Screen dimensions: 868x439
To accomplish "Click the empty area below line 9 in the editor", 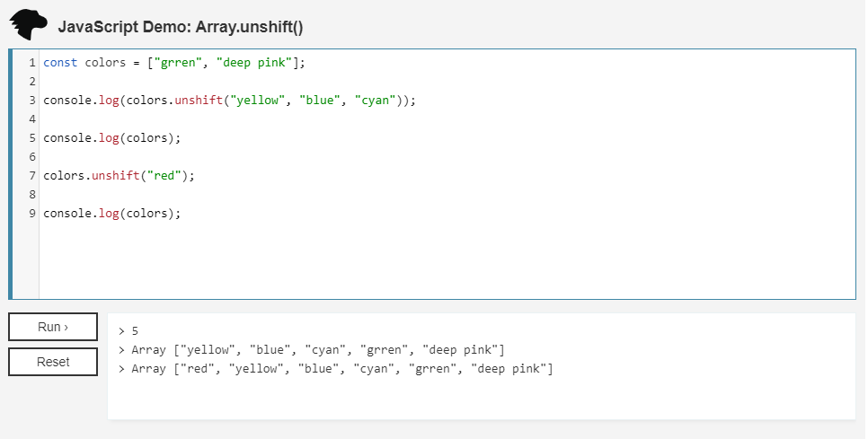I will coord(359,260).
